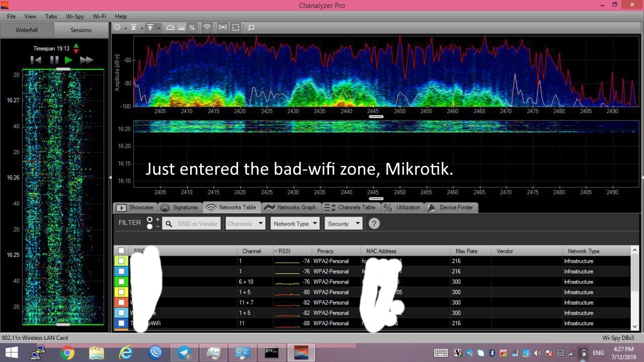Click the spectrum graph frequency slider handle
Screen dimensions: 644x362
click(376, 116)
